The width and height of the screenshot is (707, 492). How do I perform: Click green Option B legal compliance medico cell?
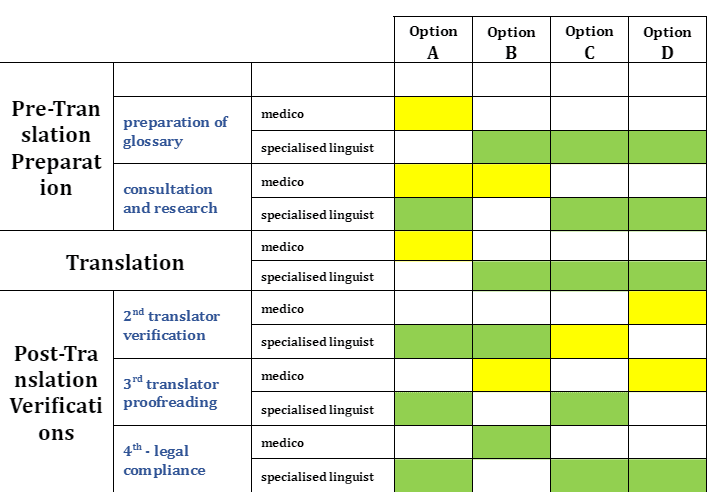click(511, 443)
